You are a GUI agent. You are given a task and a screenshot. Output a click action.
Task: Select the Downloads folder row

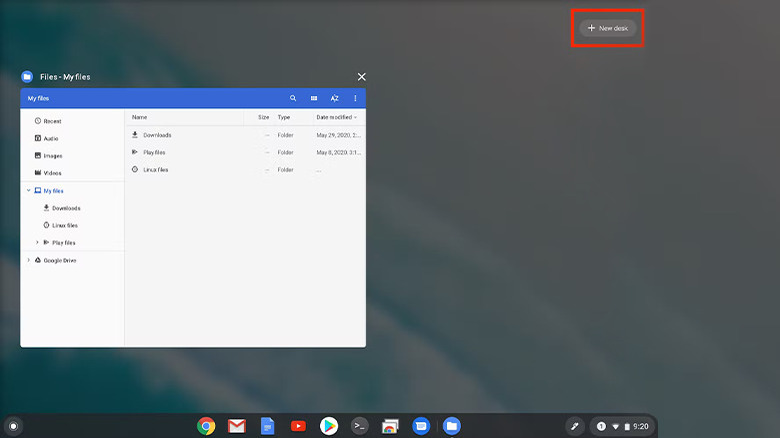coord(157,135)
